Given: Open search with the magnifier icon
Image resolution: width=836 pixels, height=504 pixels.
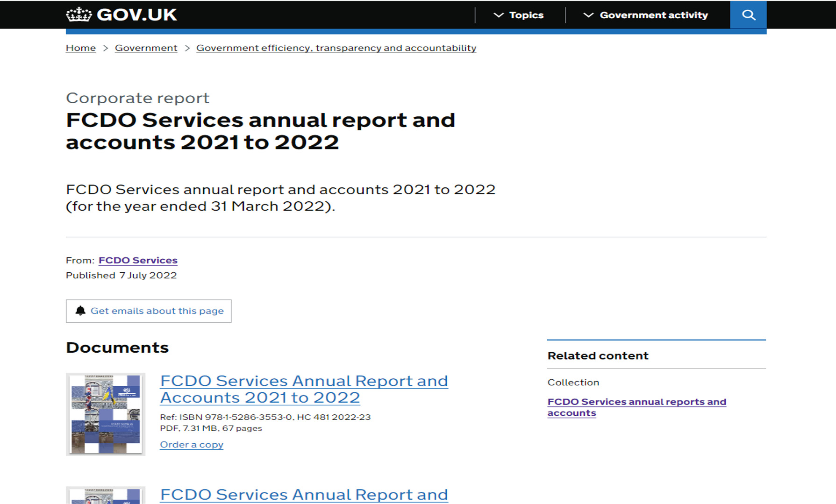Looking at the screenshot, I should click(x=748, y=14).
